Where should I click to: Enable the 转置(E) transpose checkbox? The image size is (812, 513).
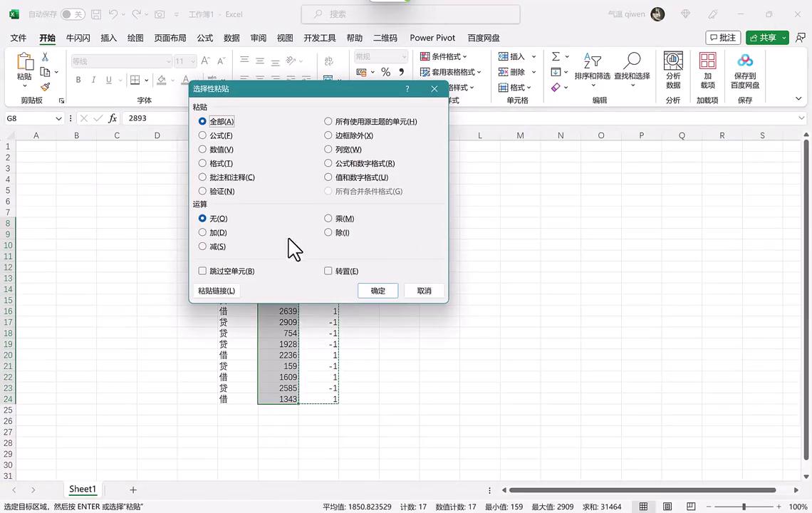[328, 271]
